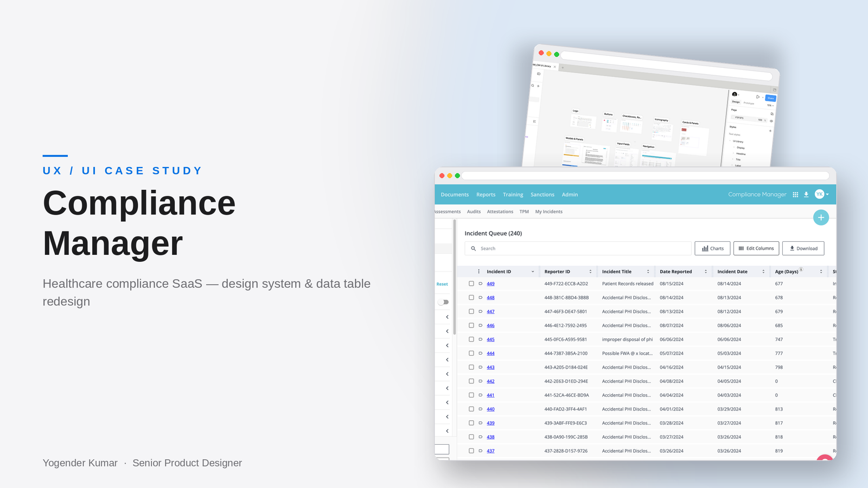The image size is (868, 488).
Task: Click the magnifier icon in the search field
Action: [473, 248]
